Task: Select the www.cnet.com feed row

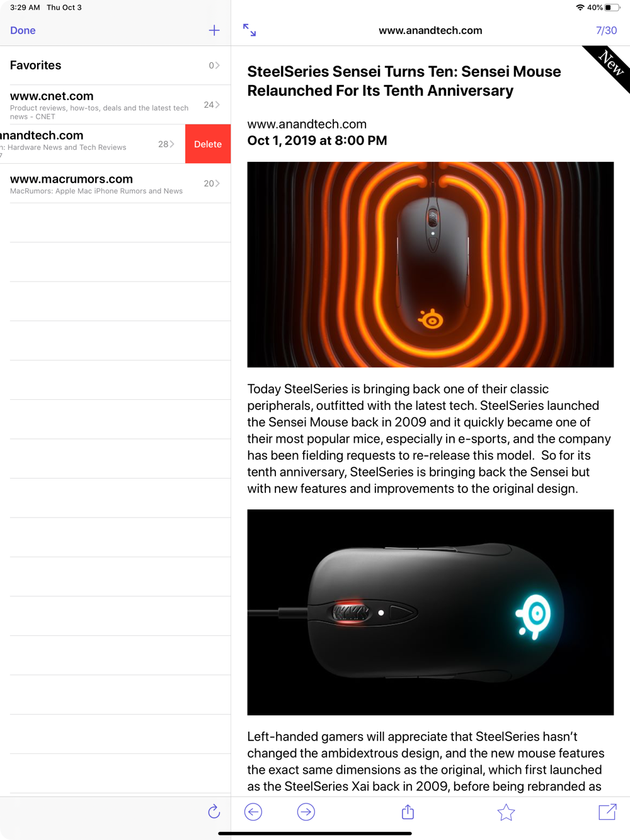Action: click(115, 105)
